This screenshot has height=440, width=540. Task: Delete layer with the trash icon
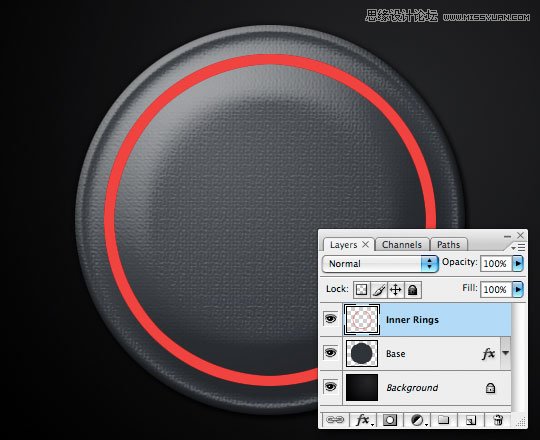click(x=498, y=420)
